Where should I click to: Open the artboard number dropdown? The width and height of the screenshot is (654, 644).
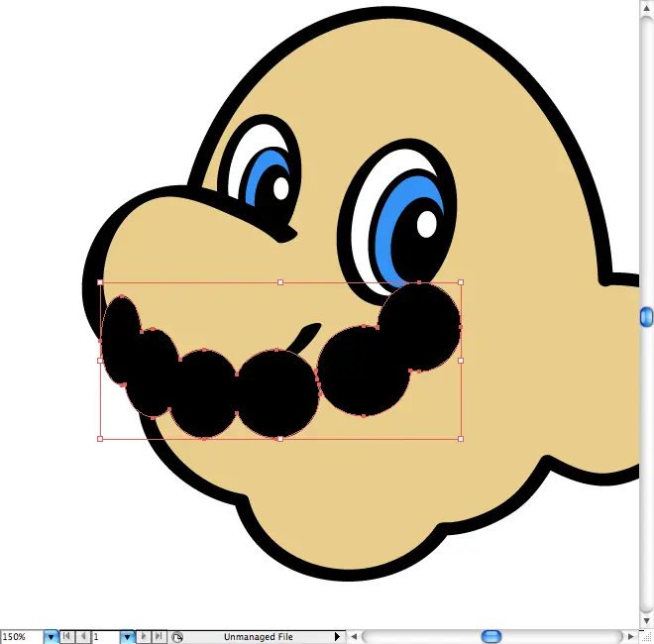click(127, 636)
